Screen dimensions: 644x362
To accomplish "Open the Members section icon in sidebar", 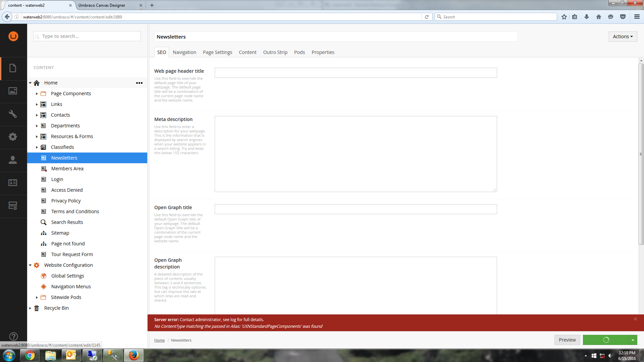I will click(x=13, y=183).
